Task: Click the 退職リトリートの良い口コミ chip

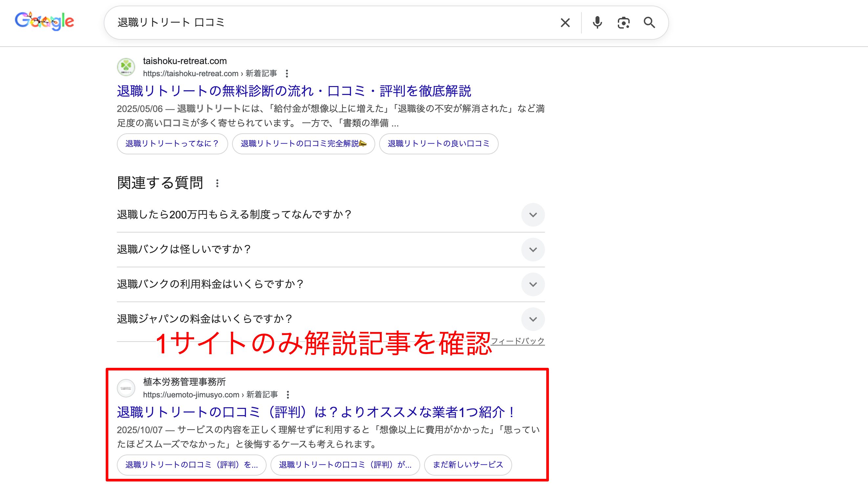Action: (438, 144)
